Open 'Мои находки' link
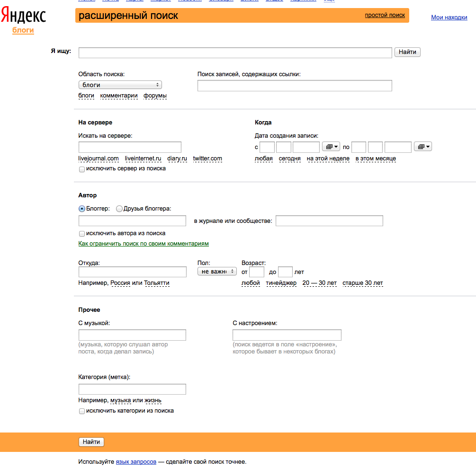476x468 pixels. click(x=449, y=18)
